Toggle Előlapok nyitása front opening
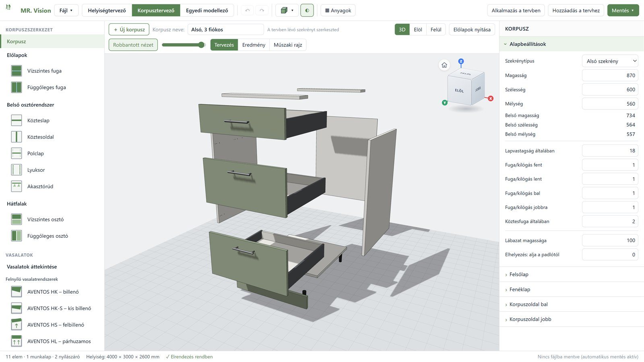 472,29
